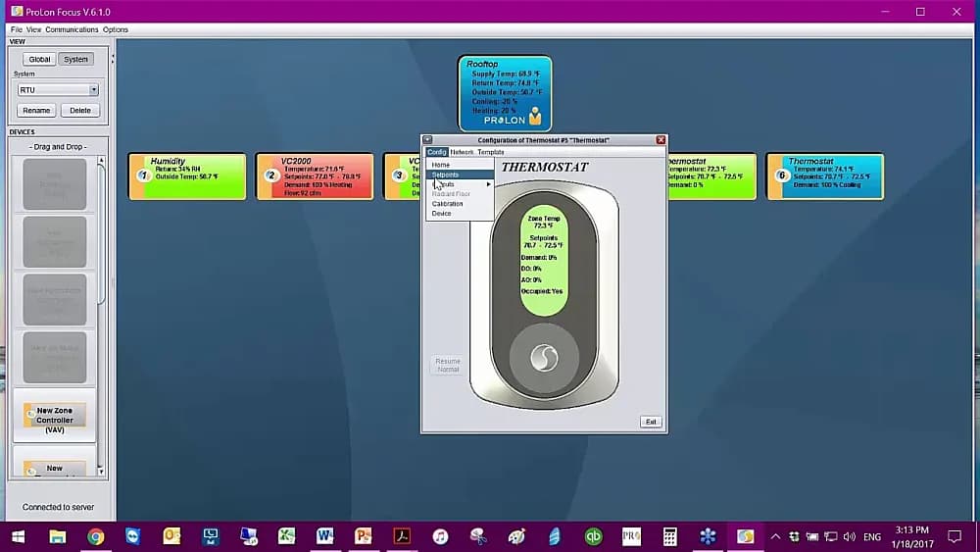Open Snipping Tool from taskbar
980x552 pixels.
[478, 536]
